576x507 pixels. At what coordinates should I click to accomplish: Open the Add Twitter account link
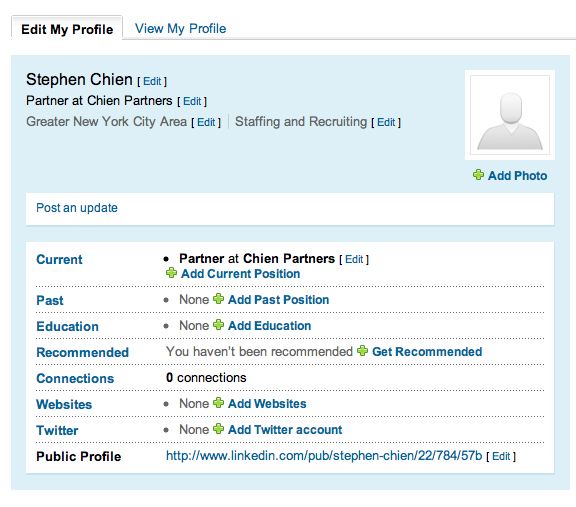[x=285, y=430]
